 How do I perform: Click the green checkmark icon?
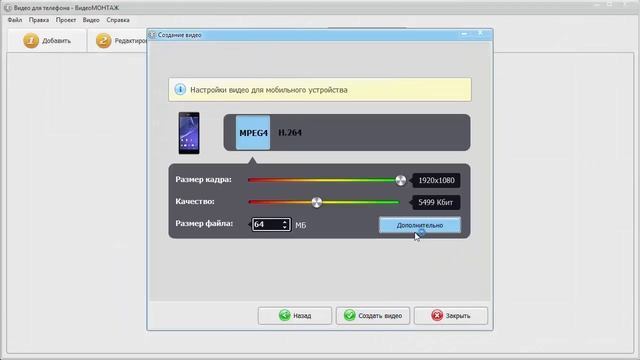(349, 316)
